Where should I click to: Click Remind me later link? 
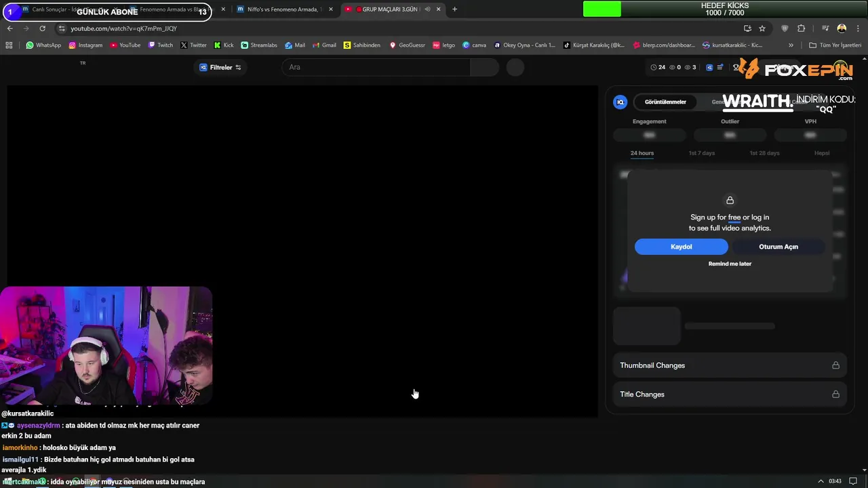730,264
